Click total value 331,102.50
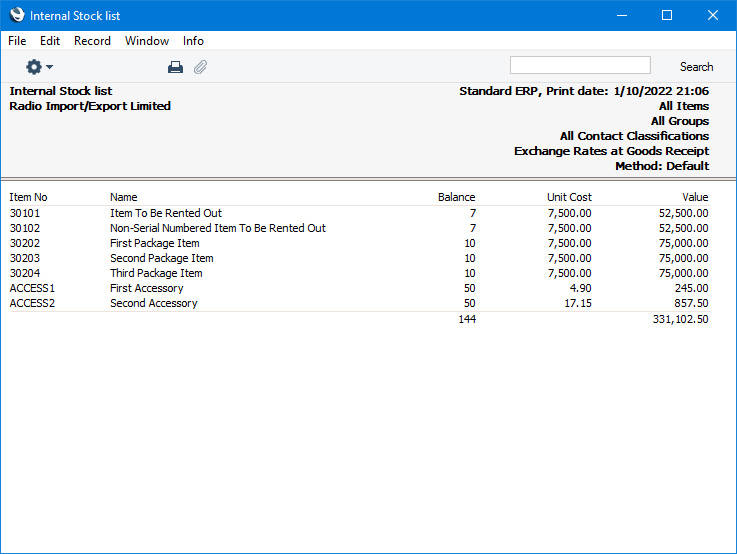The height and width of the screenshot is (554, 737). (680, 320)
